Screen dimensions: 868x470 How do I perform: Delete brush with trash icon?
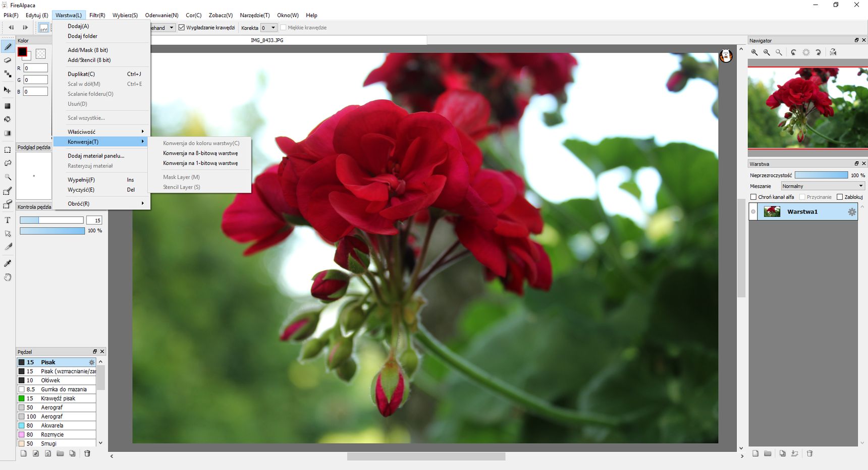coord(87,453)
